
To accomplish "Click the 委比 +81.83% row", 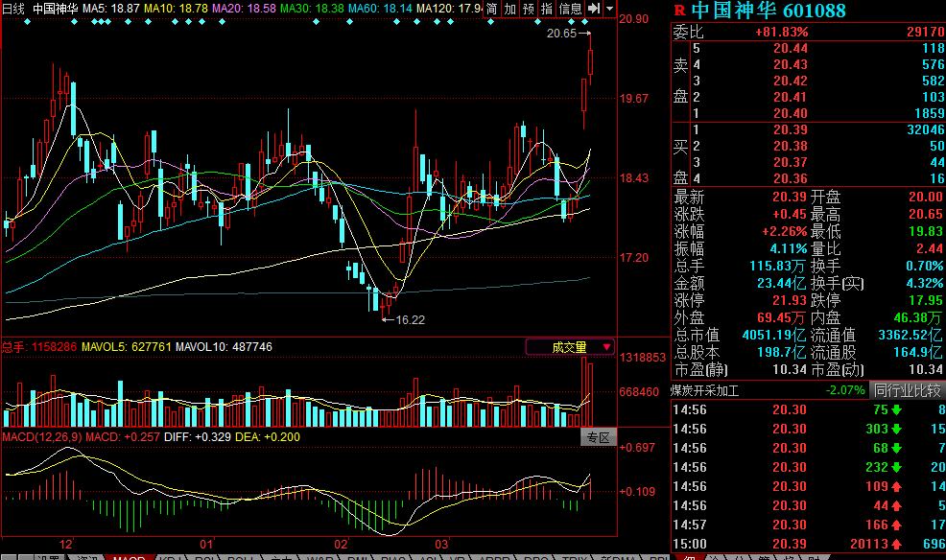I will [x=809, y=32].
